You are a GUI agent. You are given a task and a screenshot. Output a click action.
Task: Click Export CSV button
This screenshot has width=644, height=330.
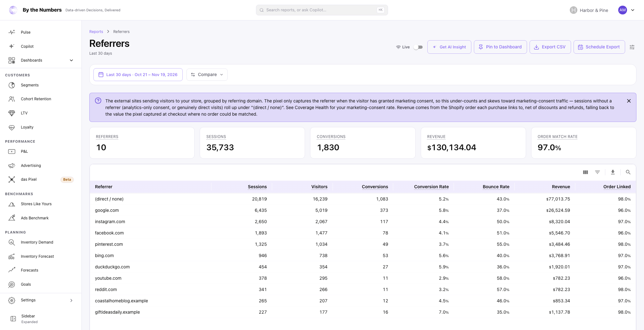(550, 47)
